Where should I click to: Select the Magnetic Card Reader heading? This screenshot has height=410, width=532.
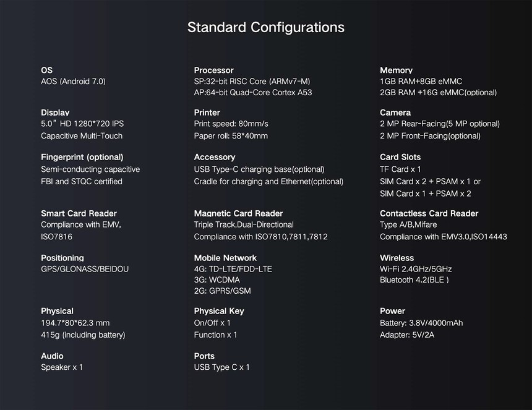pyautogui.click(x=238, y=213)
